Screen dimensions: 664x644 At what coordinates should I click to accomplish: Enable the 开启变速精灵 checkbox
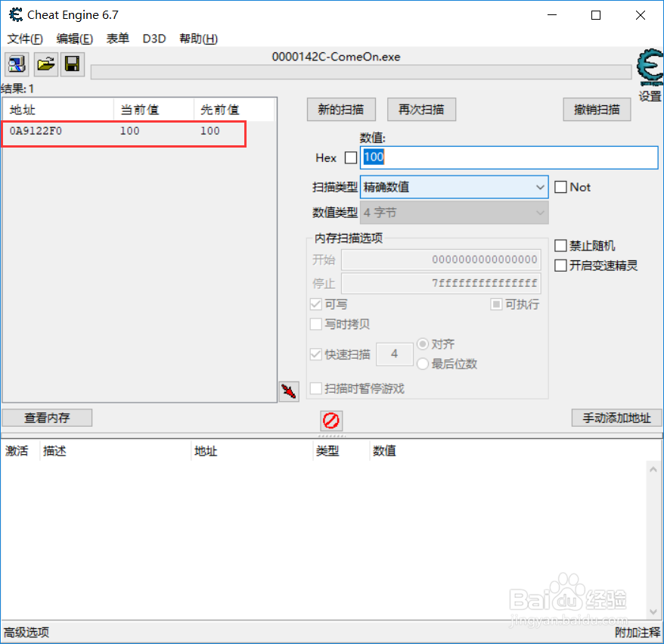pos(560,265)
